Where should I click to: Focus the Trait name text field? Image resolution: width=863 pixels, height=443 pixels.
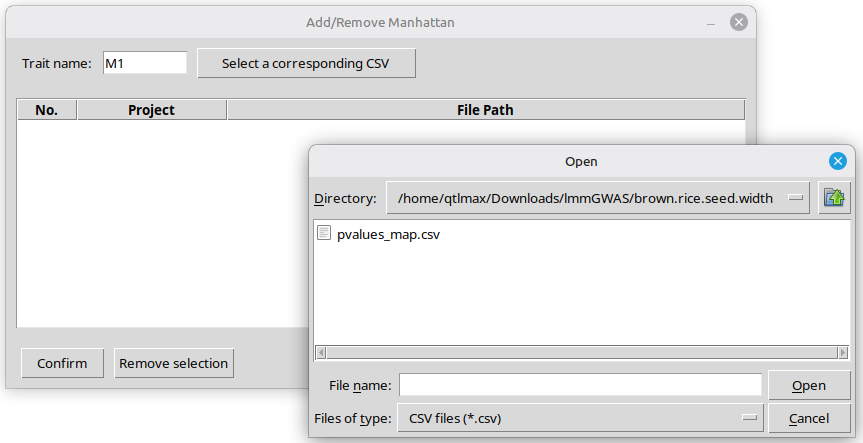(144, 63)
